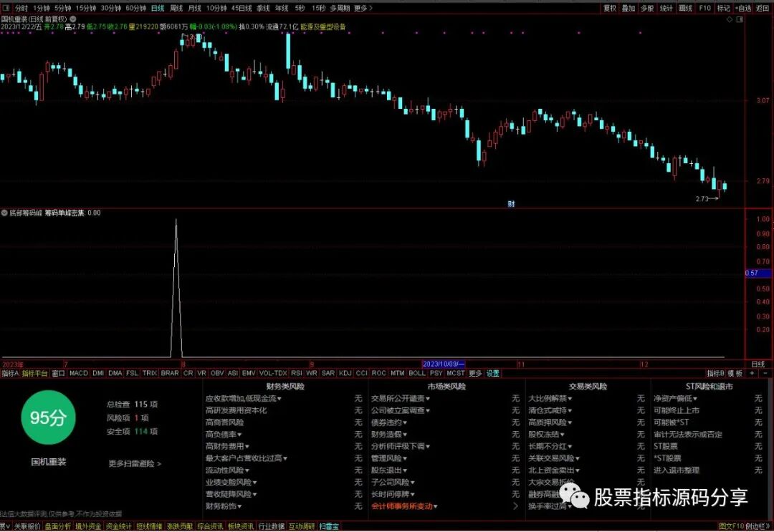
Task: Click the 窗口 button
Action: click(x=58, y=374)
